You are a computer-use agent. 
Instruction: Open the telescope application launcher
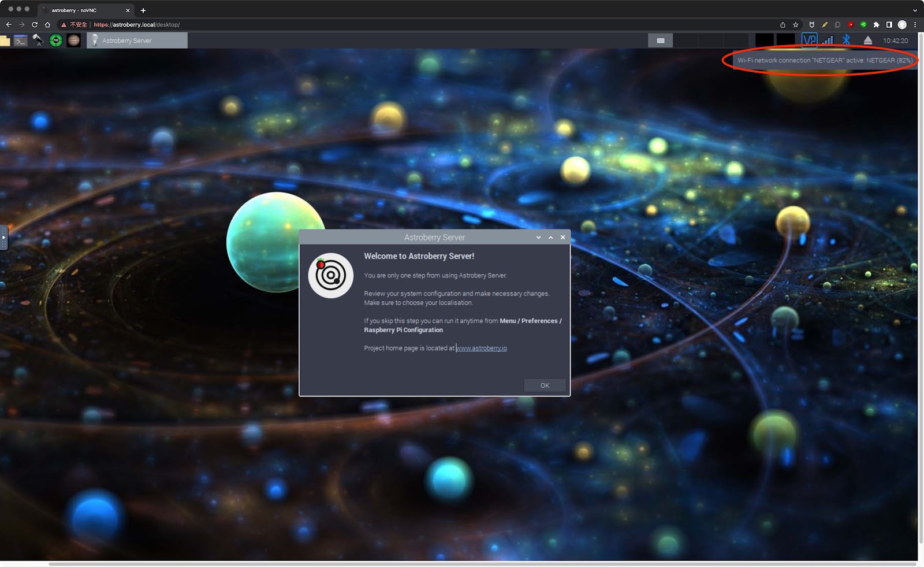point(38,40)
